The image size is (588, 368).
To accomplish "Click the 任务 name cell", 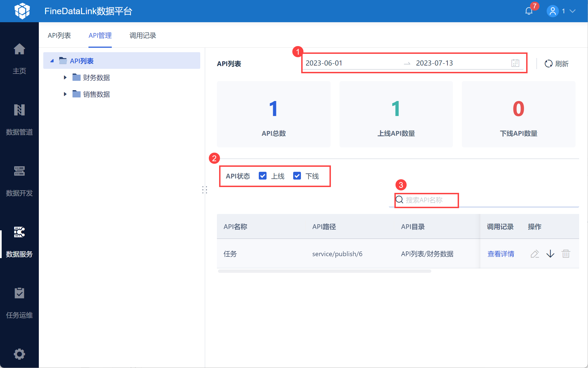I will click(x=230, y=254).
